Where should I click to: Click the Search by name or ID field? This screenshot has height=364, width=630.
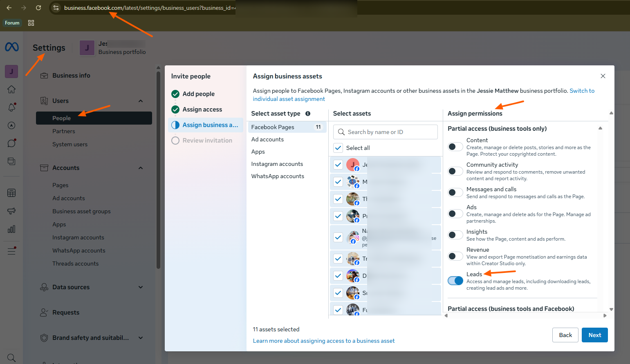pos(386,132)
